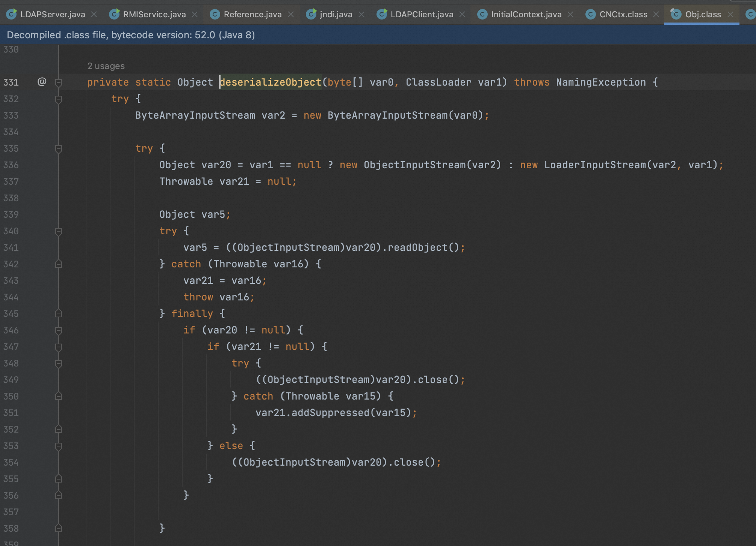This screenshot has height=546, width=756.
Task: Close the LDAPClient.java tab
Action: click(x=462, y=14)
